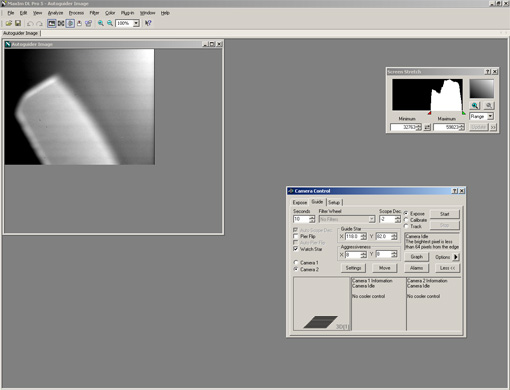Viewport: 510px width, 390px height.
Task: Click the help icon in Screen Stretch title bar
Action: (487, 72)
